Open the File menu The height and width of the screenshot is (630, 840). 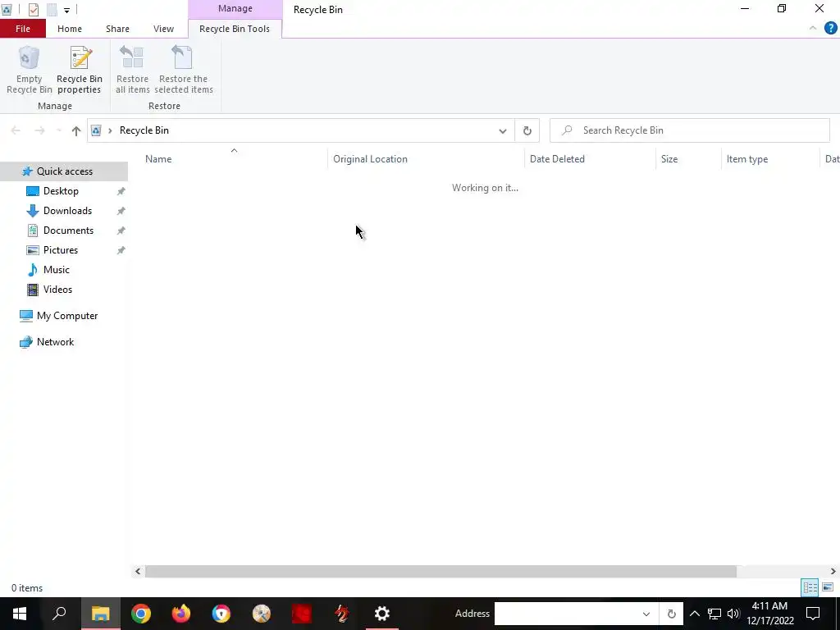(23, 29)
